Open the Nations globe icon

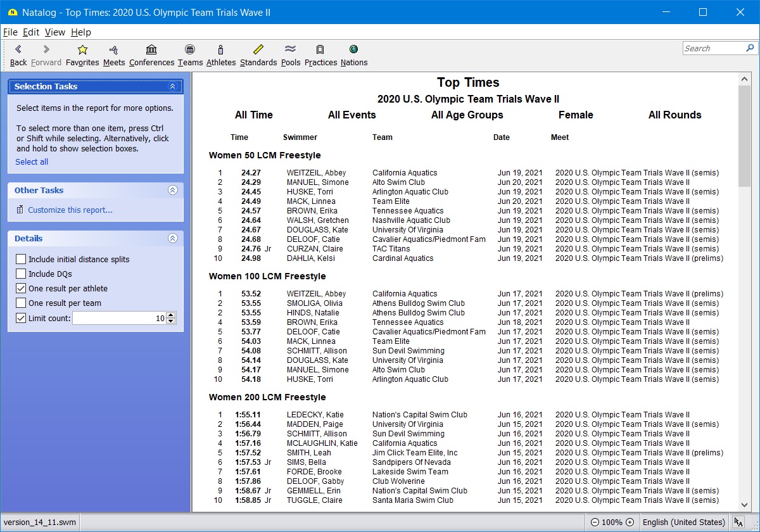click(353, 55)
